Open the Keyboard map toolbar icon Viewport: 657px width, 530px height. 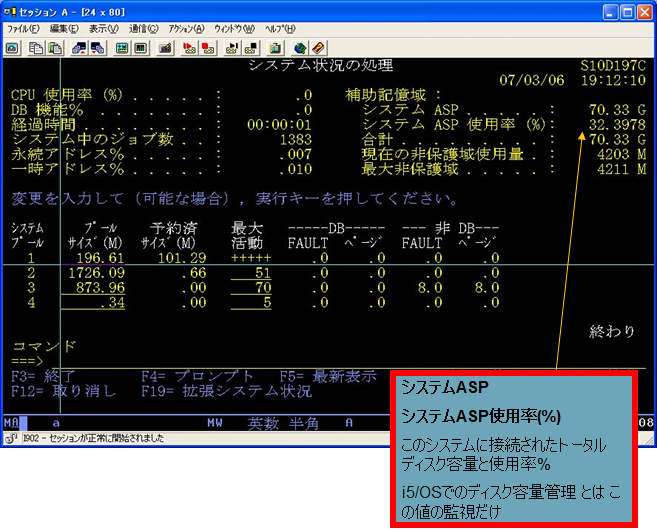(165, 48)
